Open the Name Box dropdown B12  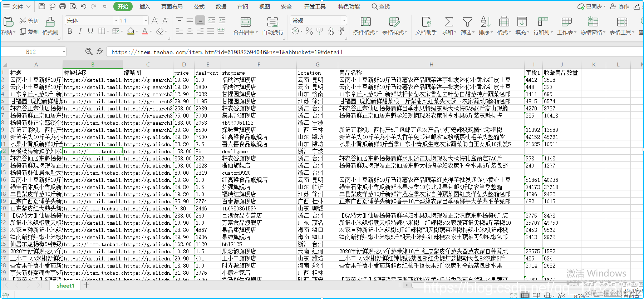[x=64, y=52]
